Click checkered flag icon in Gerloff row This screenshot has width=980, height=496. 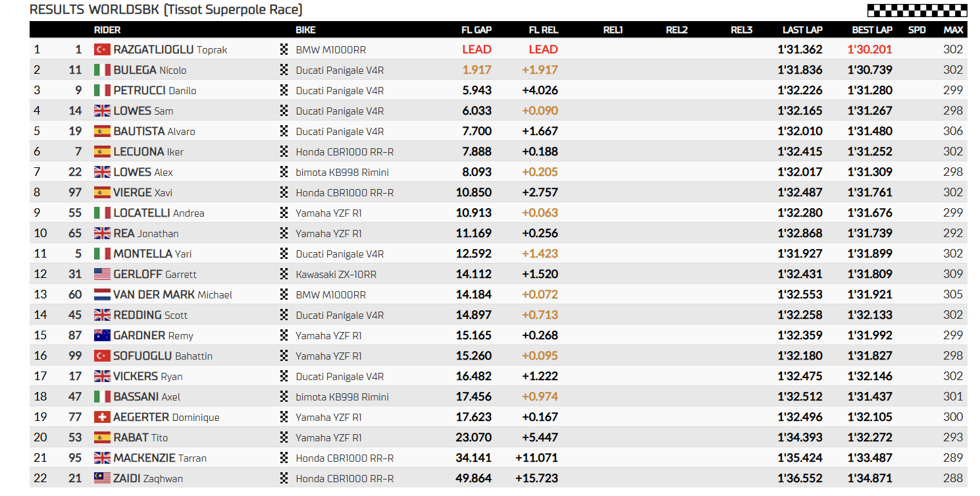point(284,274)
